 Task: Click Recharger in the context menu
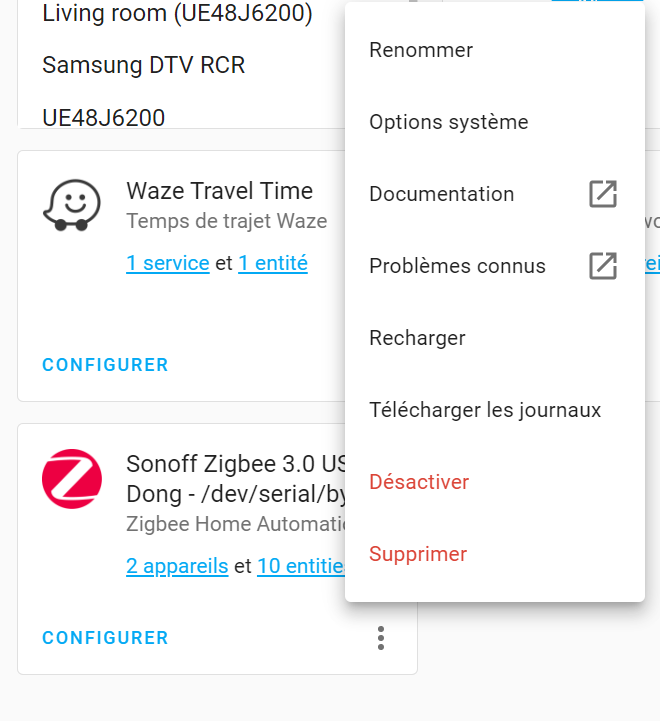418,338
